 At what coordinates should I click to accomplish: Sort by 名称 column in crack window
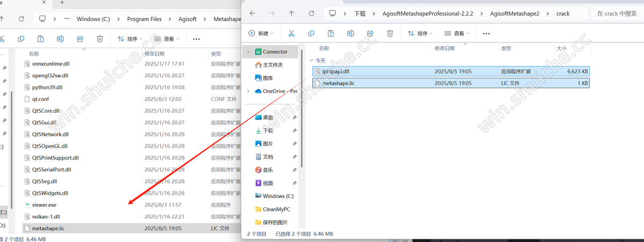[x=324, y=48]
